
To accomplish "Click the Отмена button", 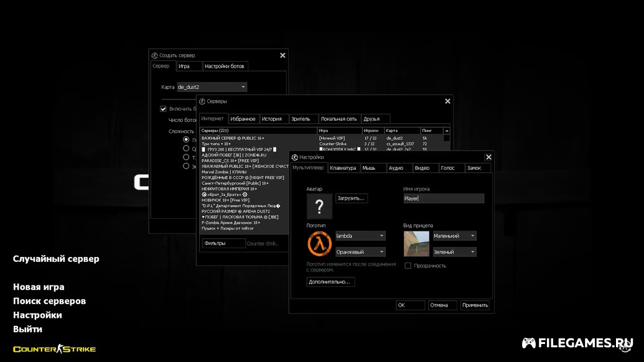I will pyautogui.click(x=442, y=305).
